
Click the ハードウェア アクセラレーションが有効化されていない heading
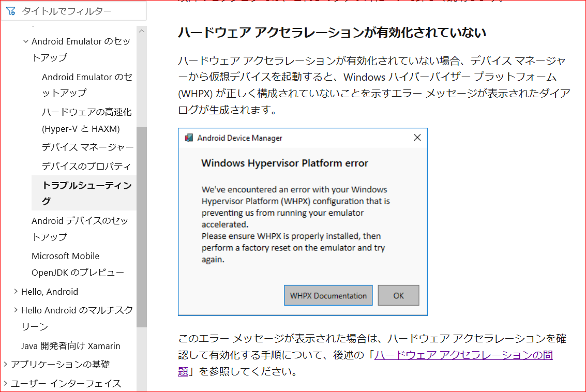pyautogui.click(x=332, y=33)
